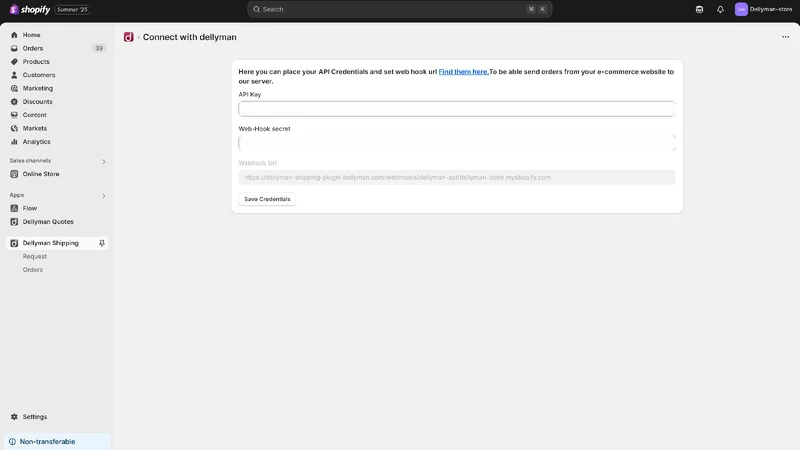Click the Dellyman app icon in breadcrumb
The width and height of the screenshot is (800, 450).
pyautogui.click(x=129, y=37)
